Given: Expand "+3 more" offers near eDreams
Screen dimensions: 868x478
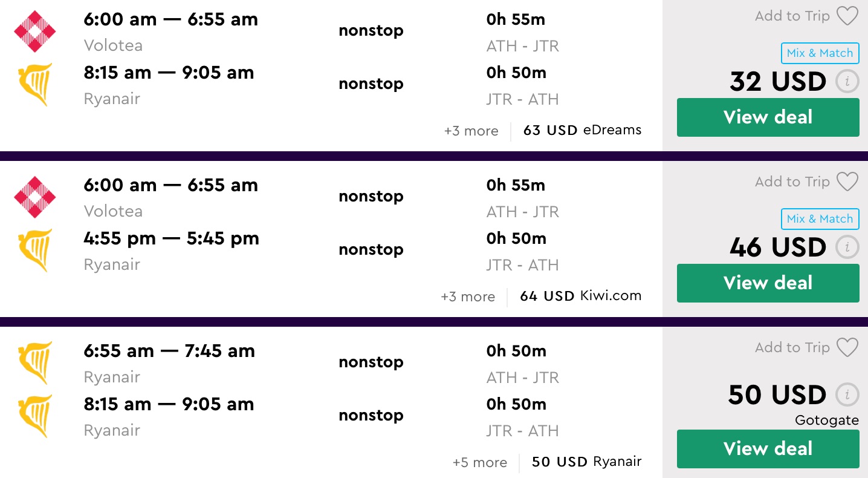Looking at the screenshot, I should click(471, 131).
